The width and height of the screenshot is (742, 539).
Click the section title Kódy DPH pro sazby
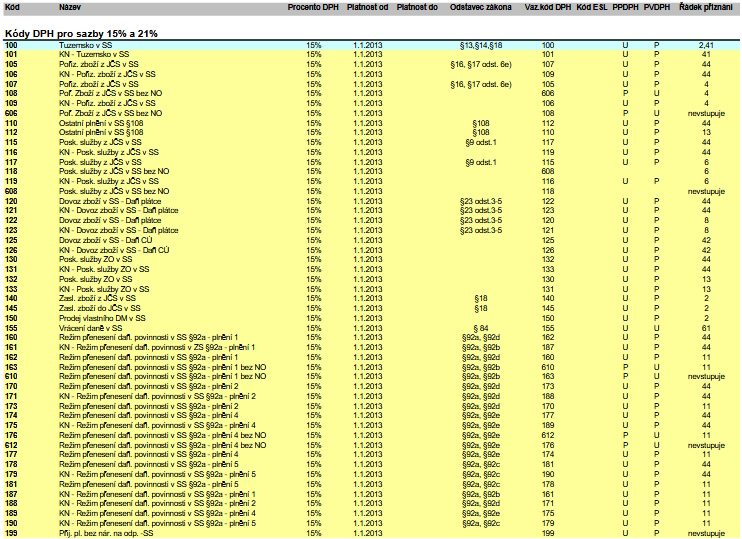[x=81, y=33]
